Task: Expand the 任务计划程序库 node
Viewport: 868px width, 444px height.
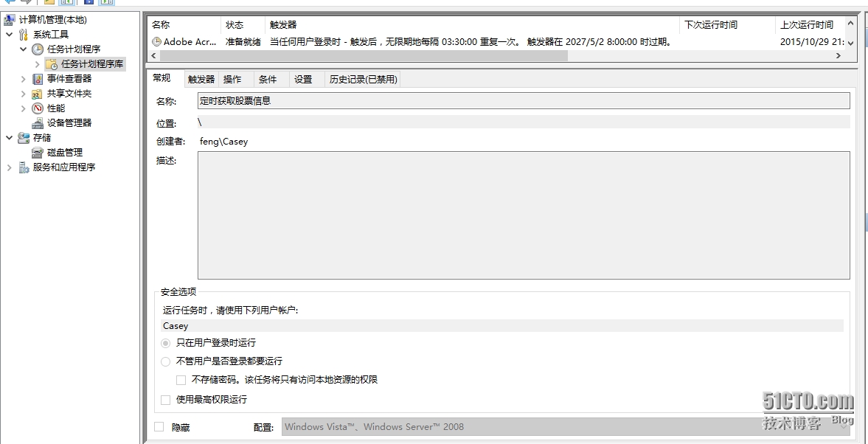Action: pos(38,64)
